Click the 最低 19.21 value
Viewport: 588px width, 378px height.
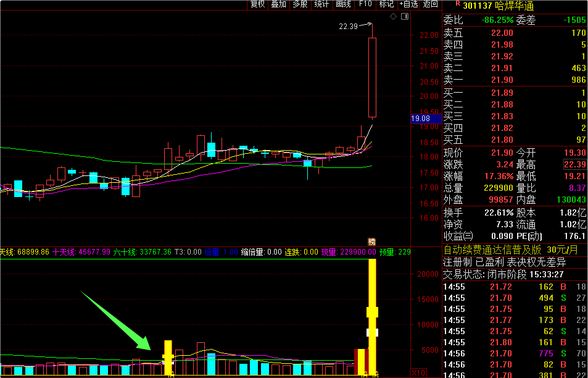575,176
